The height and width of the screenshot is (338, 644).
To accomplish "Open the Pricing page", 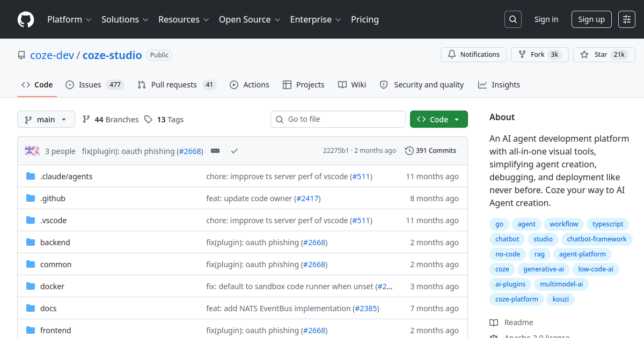I will pyautogui.click(x=365, y=19).
